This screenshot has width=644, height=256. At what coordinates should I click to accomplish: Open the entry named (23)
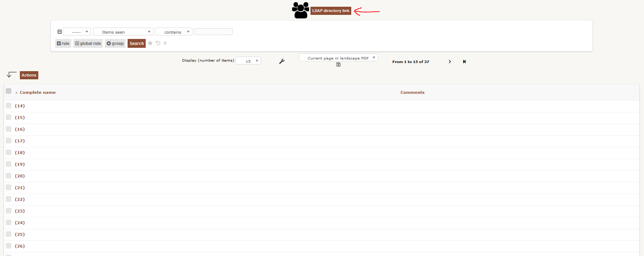[x=20, y=211]
